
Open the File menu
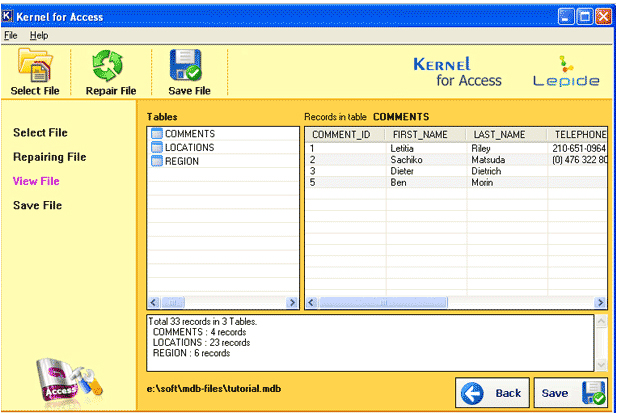11,36
